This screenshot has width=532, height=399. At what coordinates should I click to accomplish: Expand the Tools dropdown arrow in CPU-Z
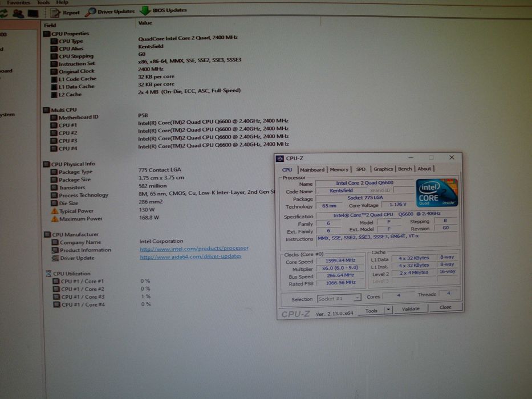point(388,310)
